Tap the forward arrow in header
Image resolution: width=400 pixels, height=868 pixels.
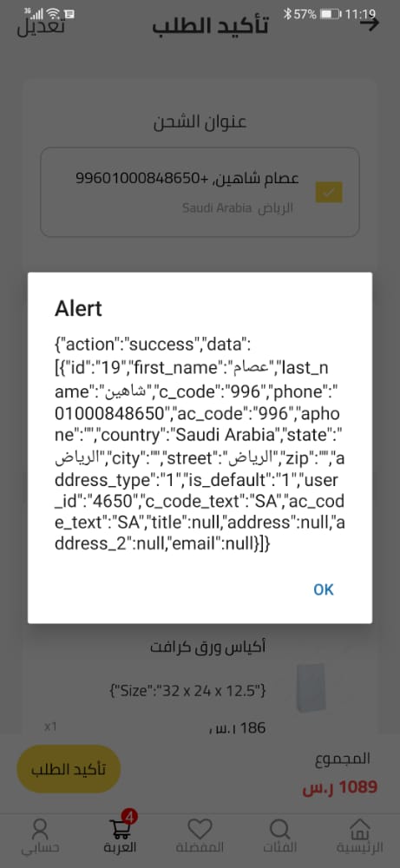pos(370,23)
